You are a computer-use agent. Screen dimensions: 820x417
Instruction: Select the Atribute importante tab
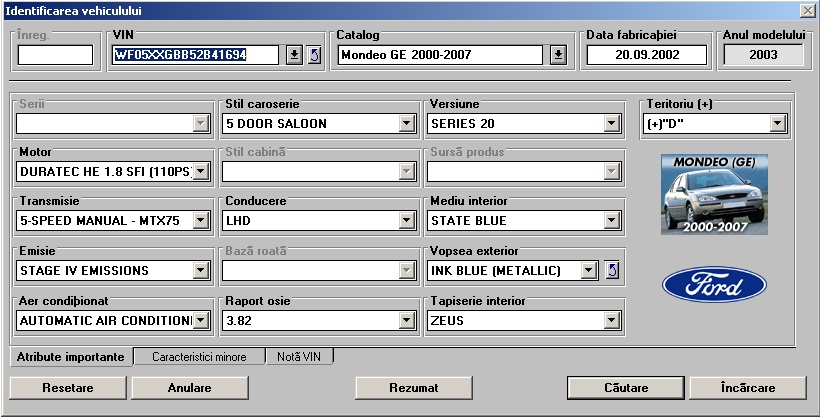click(x=71, y=357)
